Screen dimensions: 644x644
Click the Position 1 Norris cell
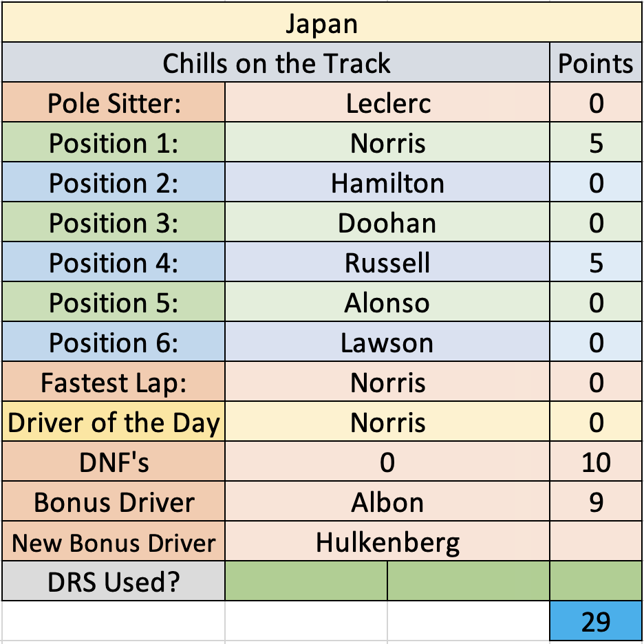(x=387, y=142)
